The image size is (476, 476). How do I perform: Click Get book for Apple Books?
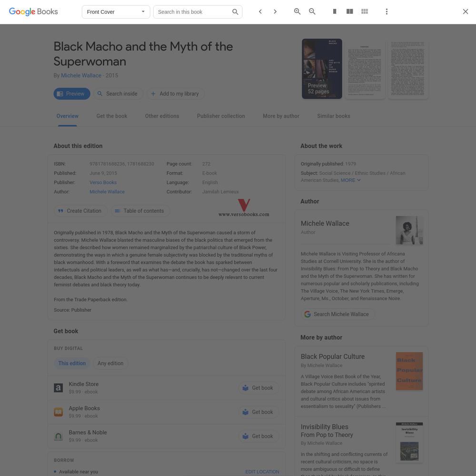tap(258, 412)
